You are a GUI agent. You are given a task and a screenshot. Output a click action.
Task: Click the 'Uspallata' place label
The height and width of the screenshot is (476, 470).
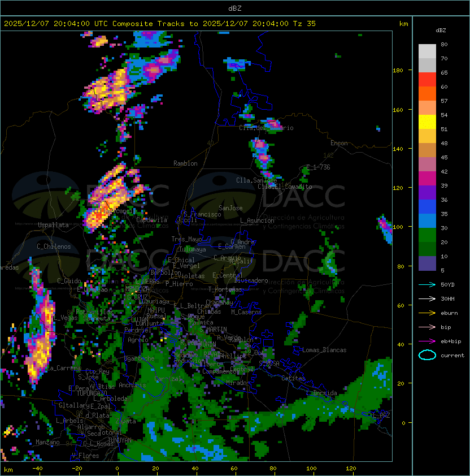coord(53,225)
